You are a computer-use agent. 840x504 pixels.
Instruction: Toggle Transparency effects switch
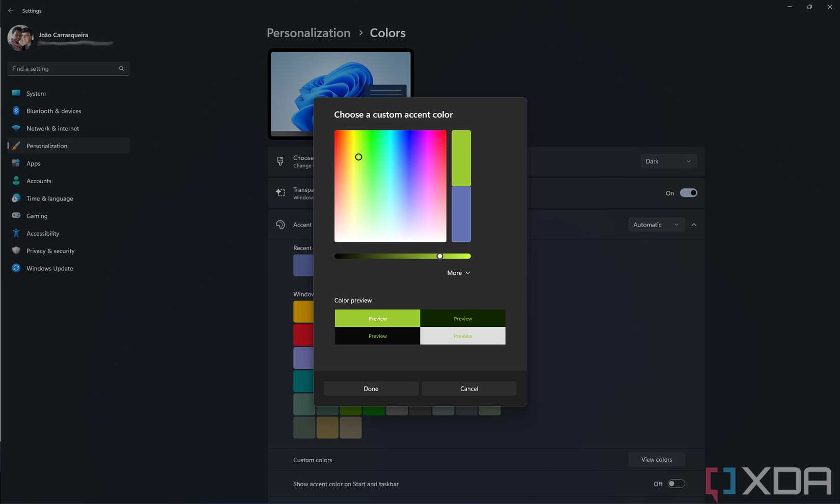click(688, 193)
